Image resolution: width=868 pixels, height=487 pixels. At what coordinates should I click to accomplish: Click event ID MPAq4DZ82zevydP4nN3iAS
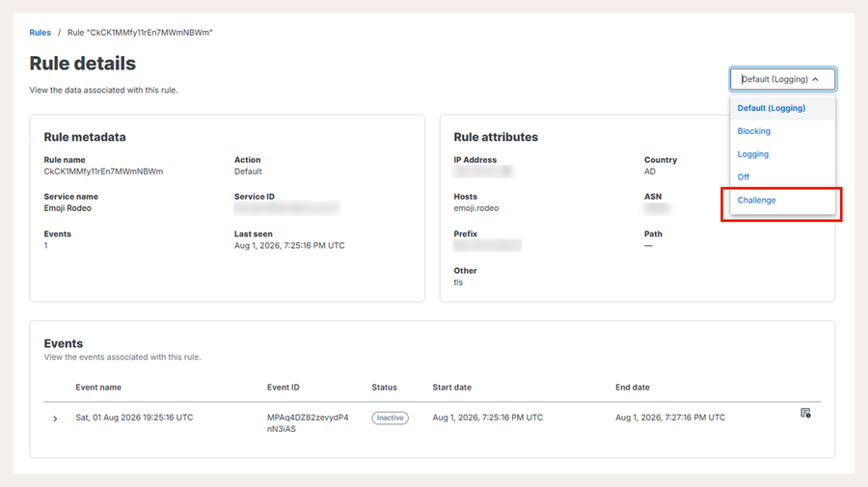coord(308,423)
